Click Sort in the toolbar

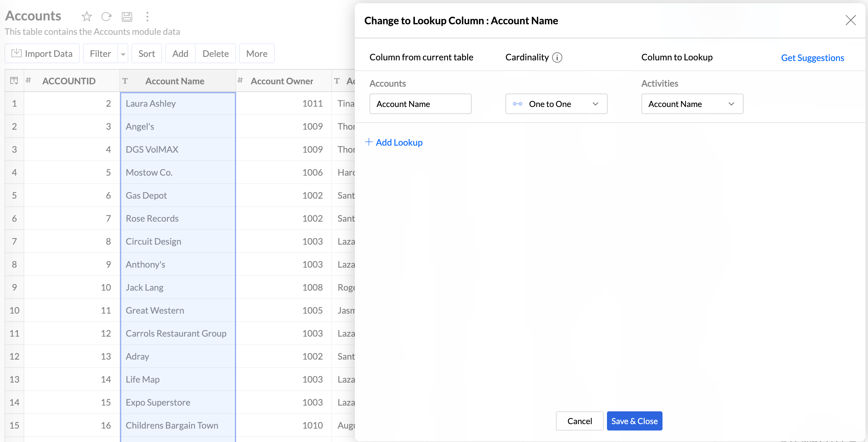pyautogui.click(x=146, y=54)
